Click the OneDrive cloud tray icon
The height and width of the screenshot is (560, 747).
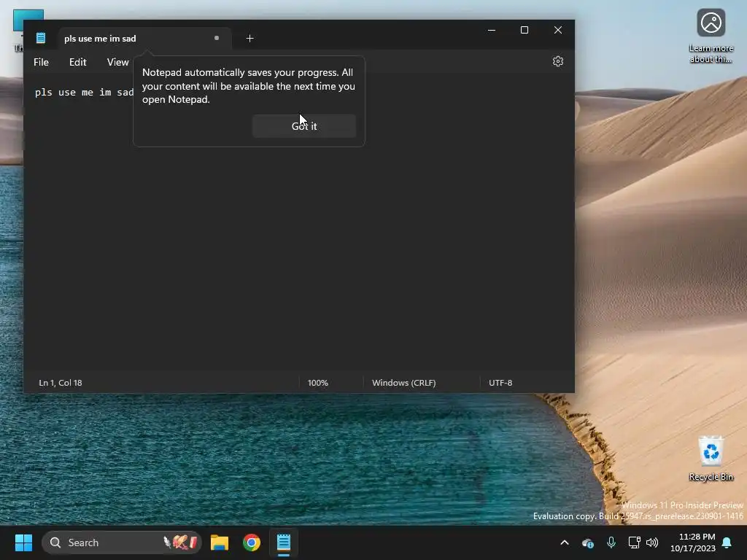tap(588, 542)
